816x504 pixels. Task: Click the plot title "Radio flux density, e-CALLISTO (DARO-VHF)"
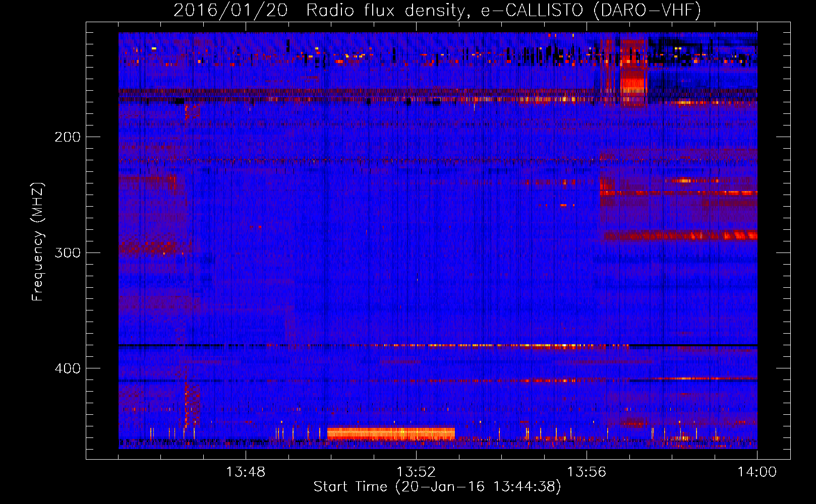click(x=503, y=11)
